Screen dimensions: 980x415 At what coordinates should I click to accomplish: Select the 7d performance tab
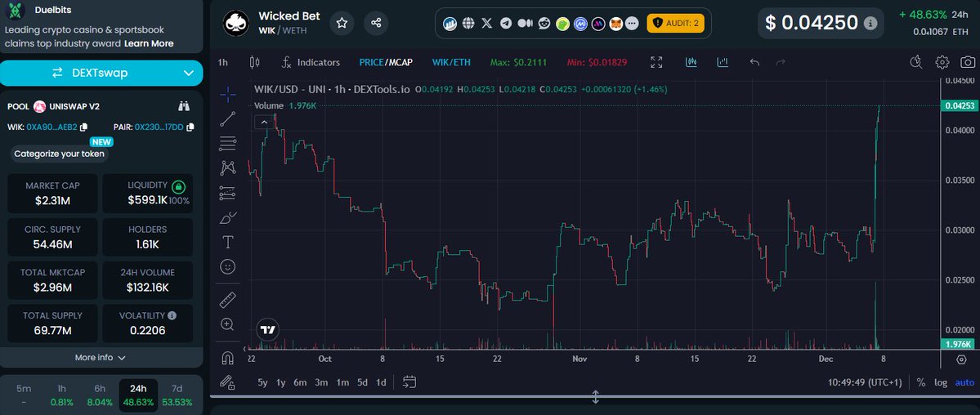pos(177,395)
